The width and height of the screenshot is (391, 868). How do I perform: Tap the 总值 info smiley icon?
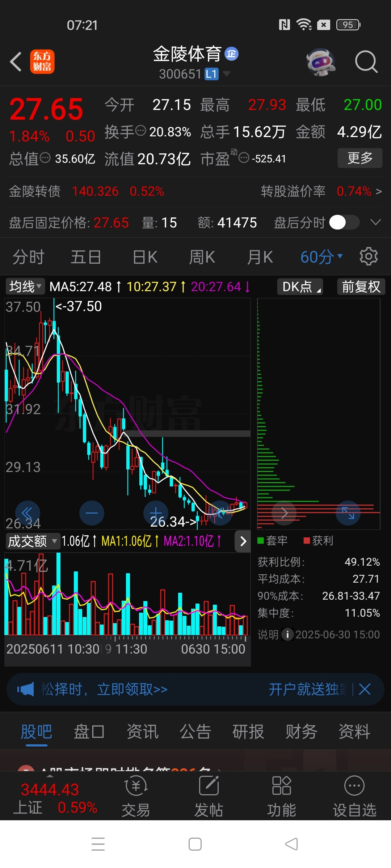(x=45, y=158)
